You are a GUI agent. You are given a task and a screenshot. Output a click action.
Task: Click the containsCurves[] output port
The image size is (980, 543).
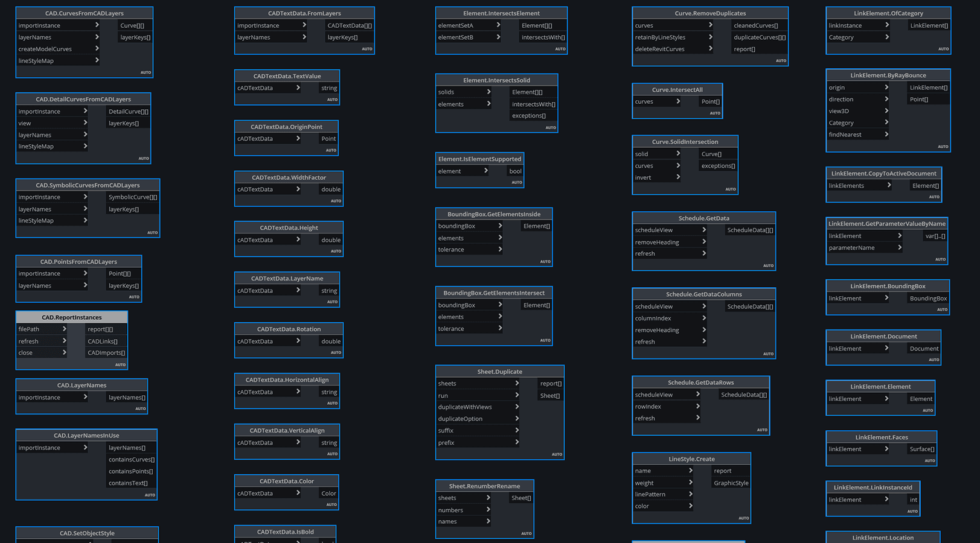click(x=131, y=460)
